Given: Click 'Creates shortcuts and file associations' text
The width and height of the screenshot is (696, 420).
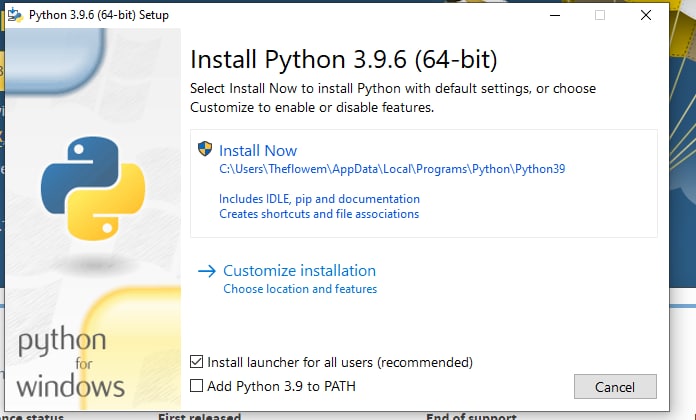Looking at the screenshot, I should coord(319,214).
